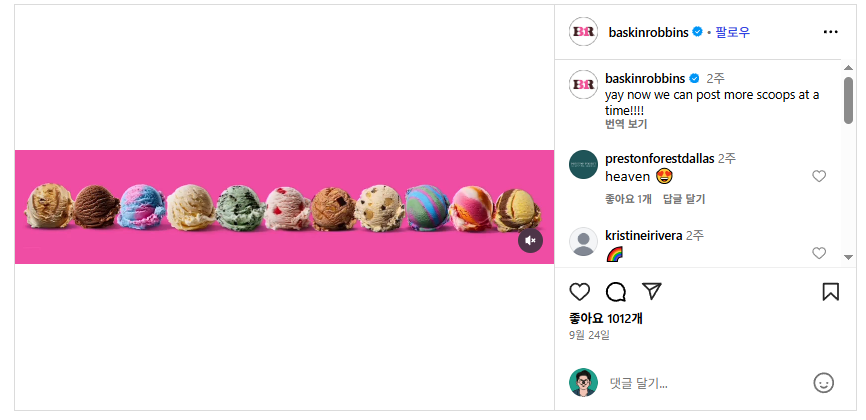Open kristineirivera profile avatar
This screenshot has height=420, width=866.
point(584,242)
